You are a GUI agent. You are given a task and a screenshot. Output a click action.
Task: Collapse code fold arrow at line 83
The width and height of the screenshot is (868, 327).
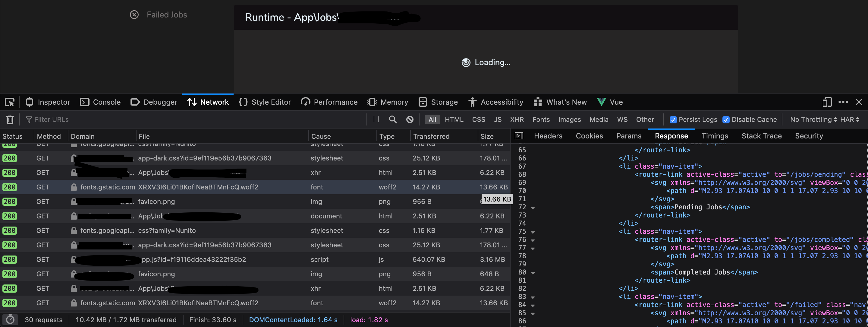click(x=533, y=297)
